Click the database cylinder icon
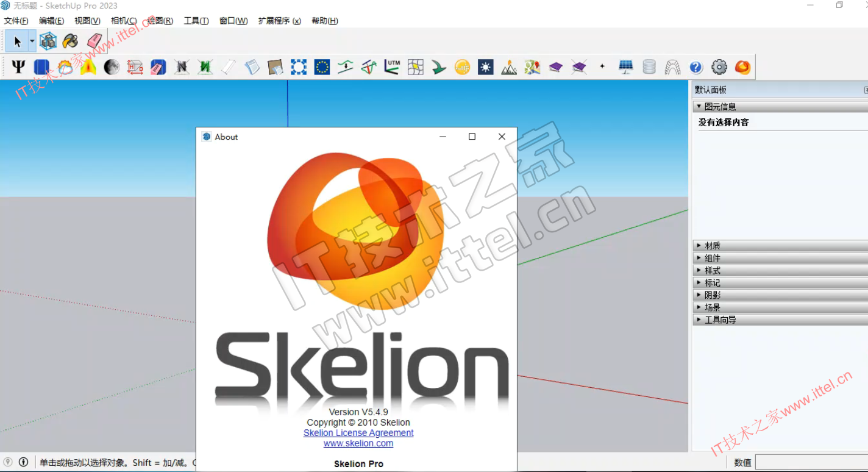Image resolution: width=868 pixels, height=472 pixels. (x=649, y=67)
